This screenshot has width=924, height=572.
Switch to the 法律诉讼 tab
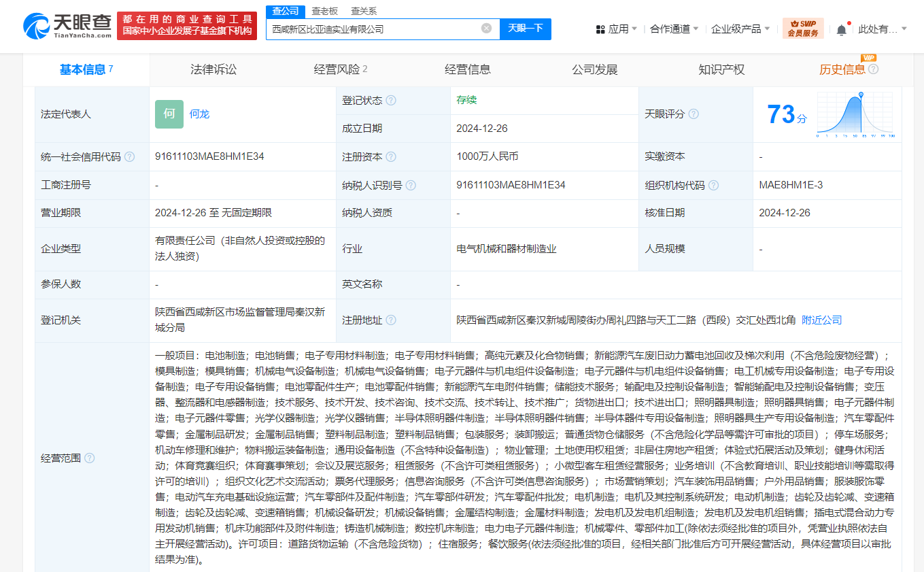(213, 69)
